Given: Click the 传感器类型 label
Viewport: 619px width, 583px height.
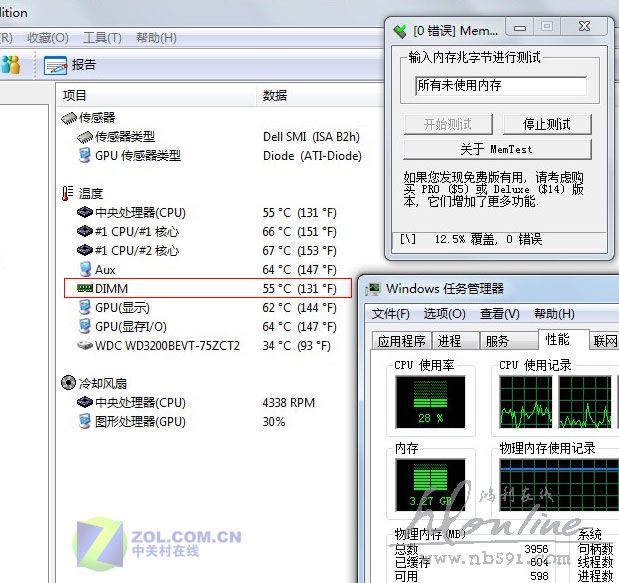Looking at the screenshot, I should pyautogui.click(x=125, y=137).
